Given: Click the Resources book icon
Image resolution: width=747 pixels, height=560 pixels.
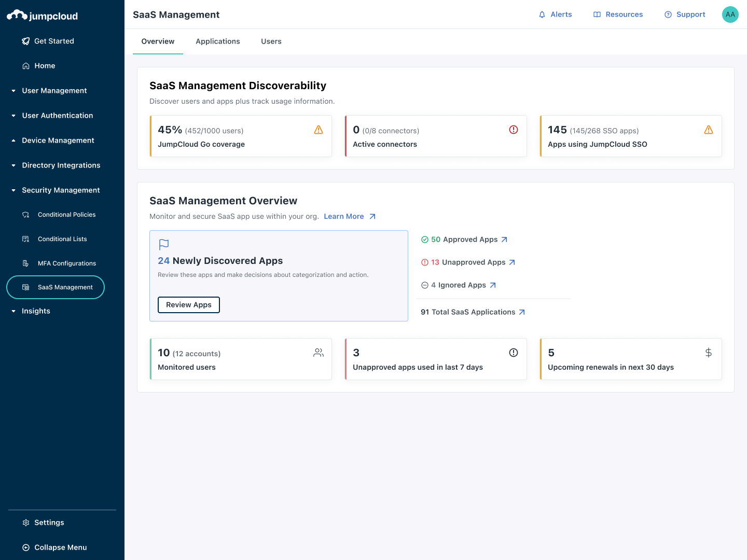Looking at the screenshot, I should pyautogui.click(x=597, y=15).
